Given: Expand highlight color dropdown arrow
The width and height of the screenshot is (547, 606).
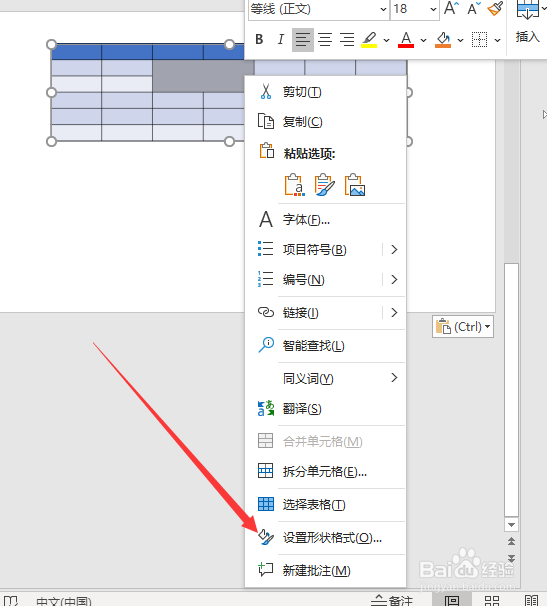Looking at the screenshot, I should pos(386,40).
